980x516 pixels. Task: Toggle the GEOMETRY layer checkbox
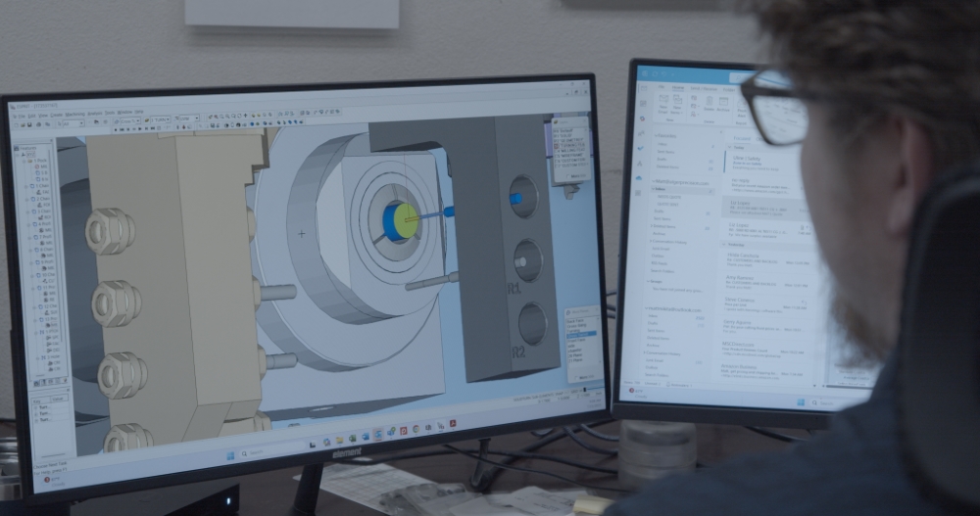coord(555,141)
